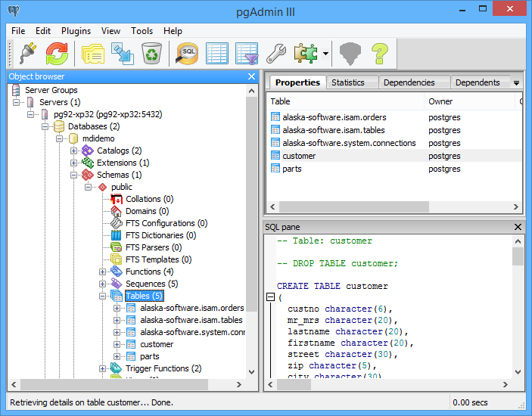This screenshot has width=532, height=416.
Task: Click the guru hint icon
Action: click(x=350, y=53)
